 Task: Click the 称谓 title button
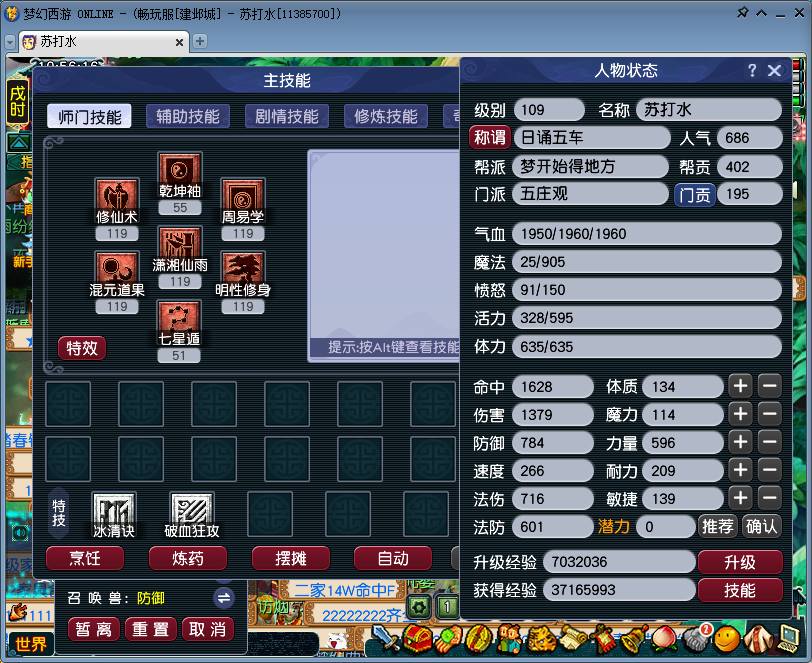488,138
